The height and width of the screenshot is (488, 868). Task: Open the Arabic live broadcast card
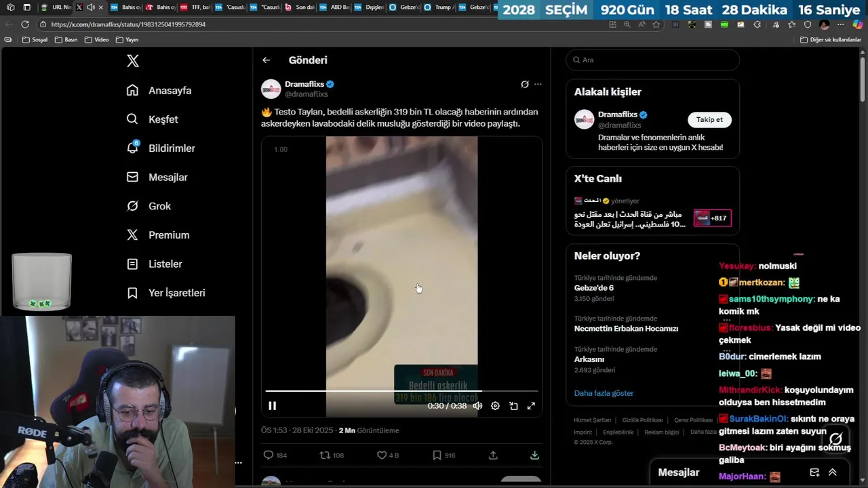652,213
